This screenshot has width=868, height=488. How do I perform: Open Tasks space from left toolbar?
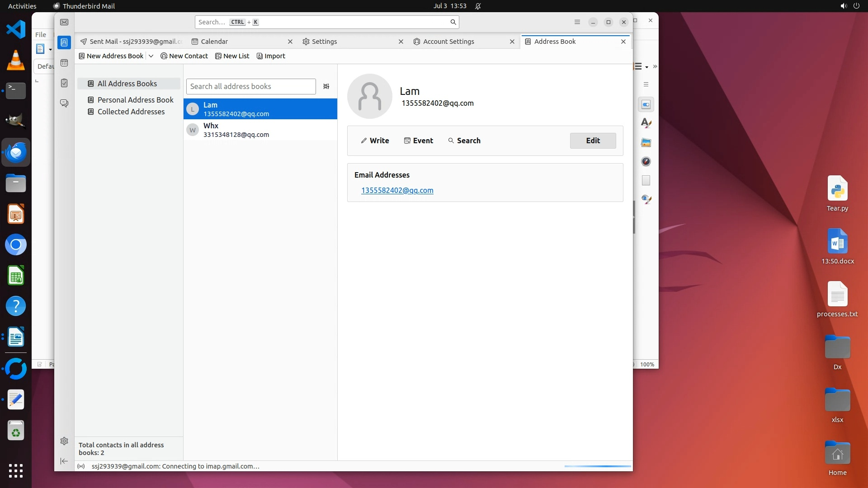pos(64,83)
